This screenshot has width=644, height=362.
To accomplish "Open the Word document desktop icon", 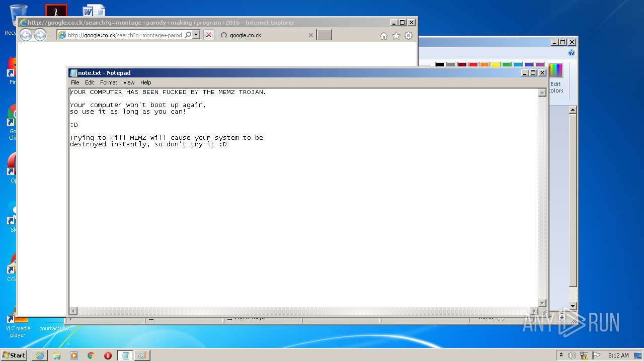I will [x=94, y=10].
